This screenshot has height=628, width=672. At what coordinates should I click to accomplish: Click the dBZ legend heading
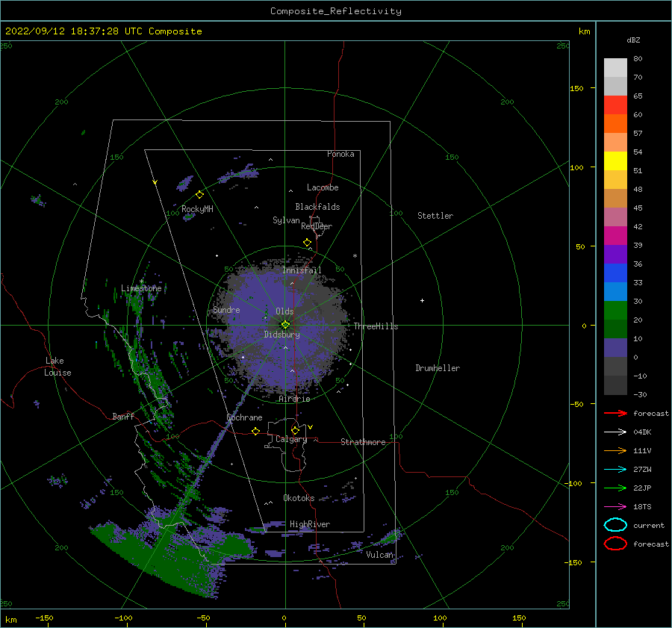tap(633, 40)
